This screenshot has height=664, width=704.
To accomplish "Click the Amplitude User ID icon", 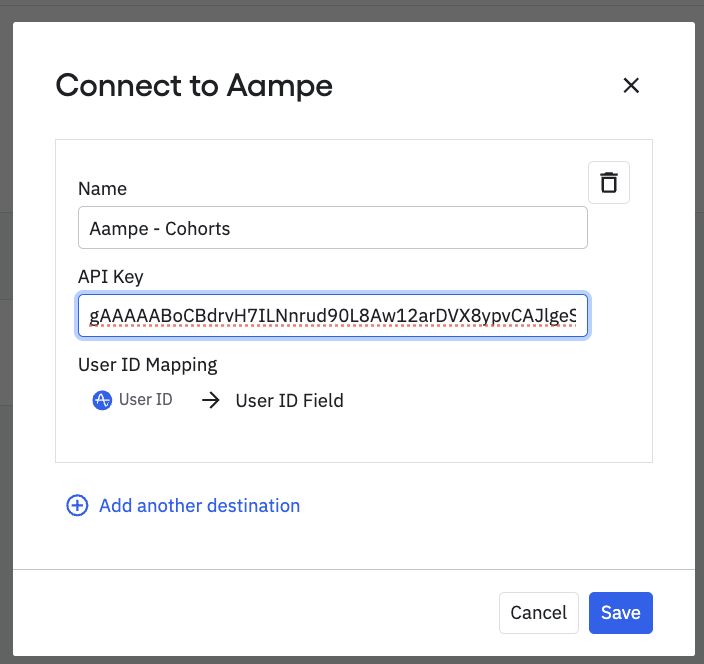I will [x=102, y=400].
